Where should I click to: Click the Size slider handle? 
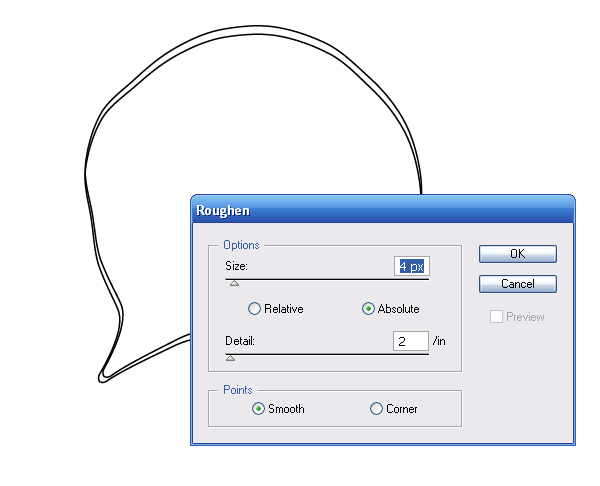coord(234,283)
